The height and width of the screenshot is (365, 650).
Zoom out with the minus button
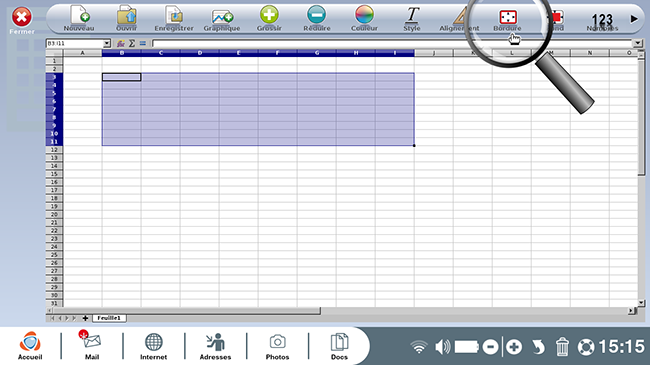click(490, 347)
